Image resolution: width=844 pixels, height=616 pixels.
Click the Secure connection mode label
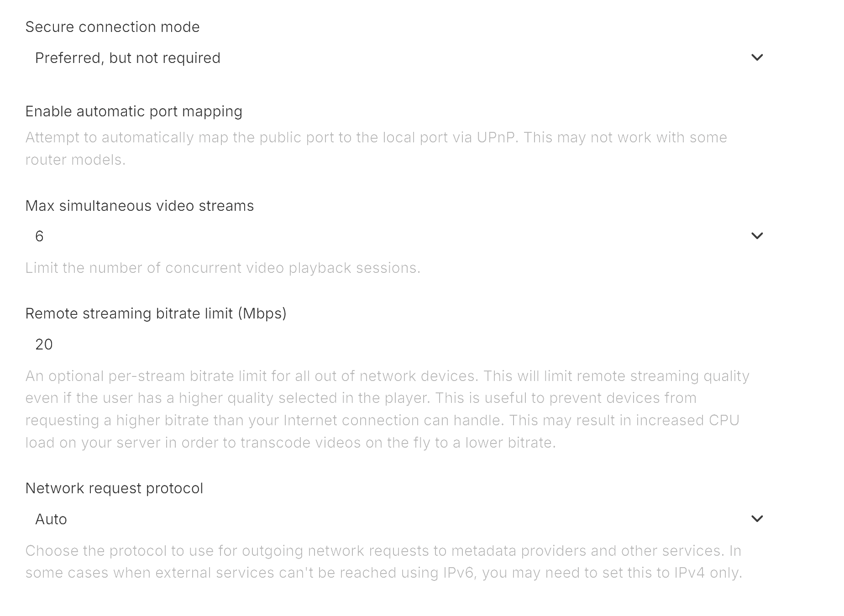[x=113, y=27]
